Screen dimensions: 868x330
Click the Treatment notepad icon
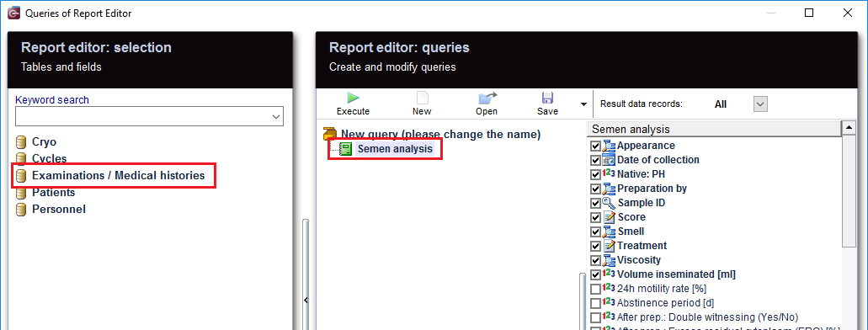[609, 246]
